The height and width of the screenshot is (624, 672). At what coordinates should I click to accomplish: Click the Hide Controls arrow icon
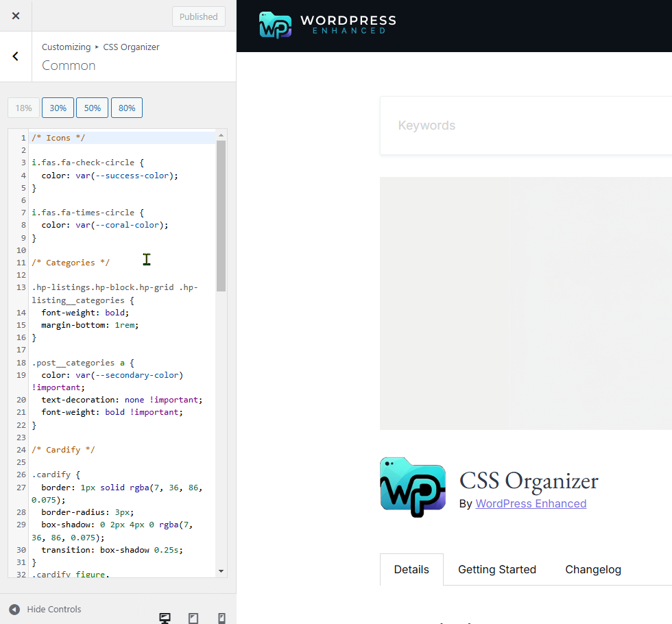(x=15, y=609)
